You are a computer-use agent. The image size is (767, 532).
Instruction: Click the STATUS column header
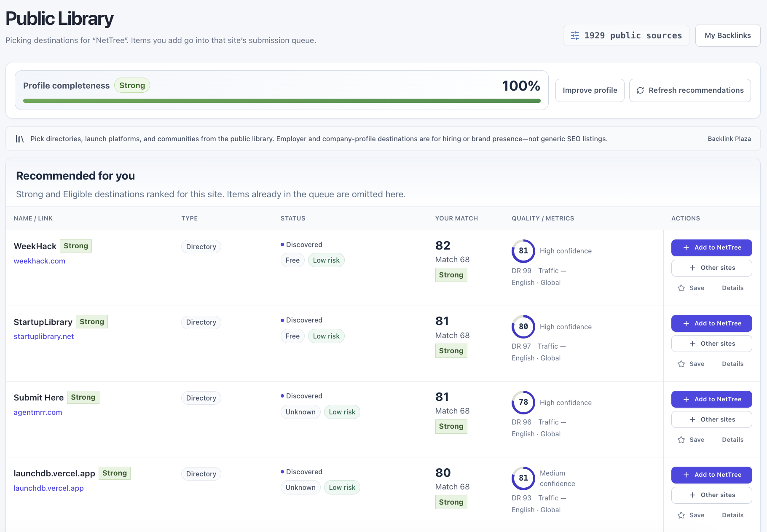pyautogui.click(x=293, y=218)
